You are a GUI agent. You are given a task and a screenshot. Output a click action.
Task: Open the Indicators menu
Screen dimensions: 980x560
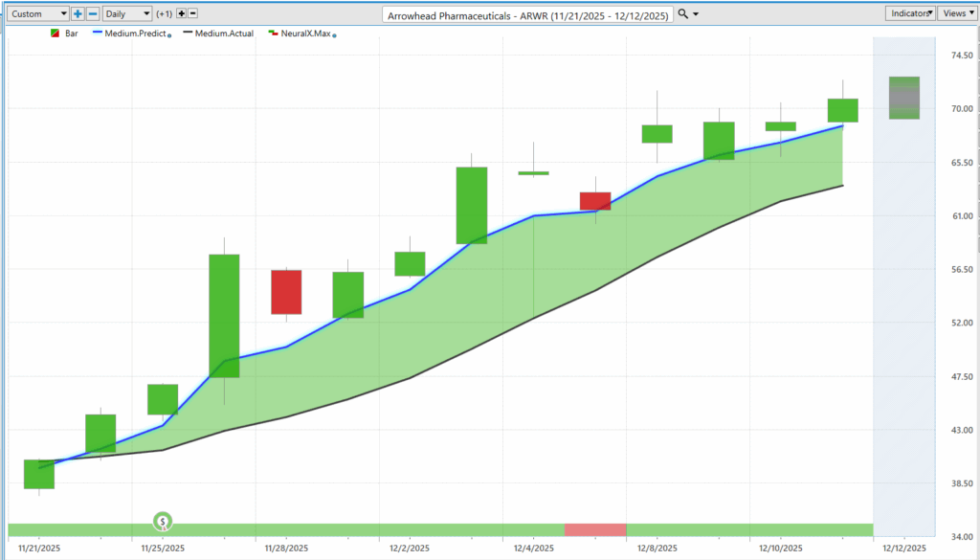click(910, 13)
